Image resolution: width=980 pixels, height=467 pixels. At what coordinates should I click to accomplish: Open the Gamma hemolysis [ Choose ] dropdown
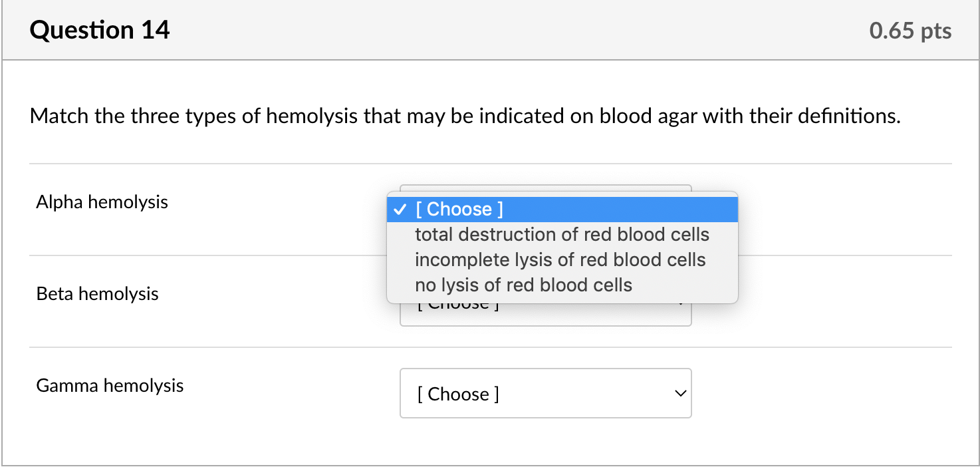pyautogui.click(x=545, y=393)
